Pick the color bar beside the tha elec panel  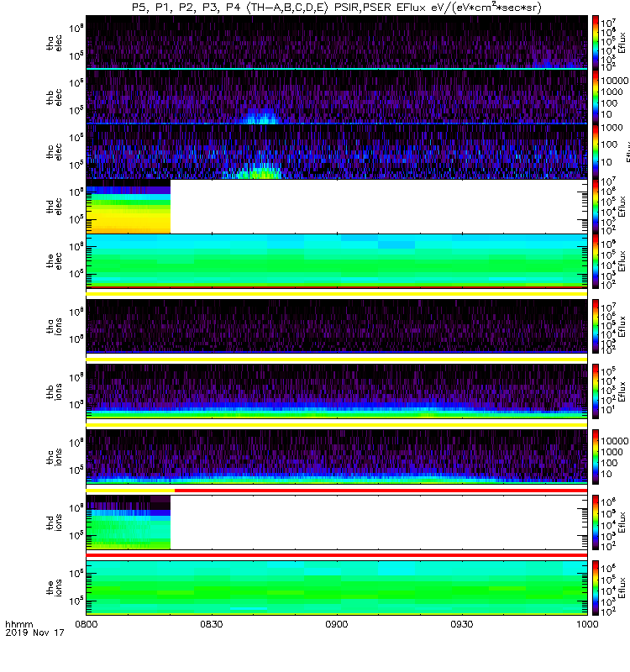pos(596,43)
